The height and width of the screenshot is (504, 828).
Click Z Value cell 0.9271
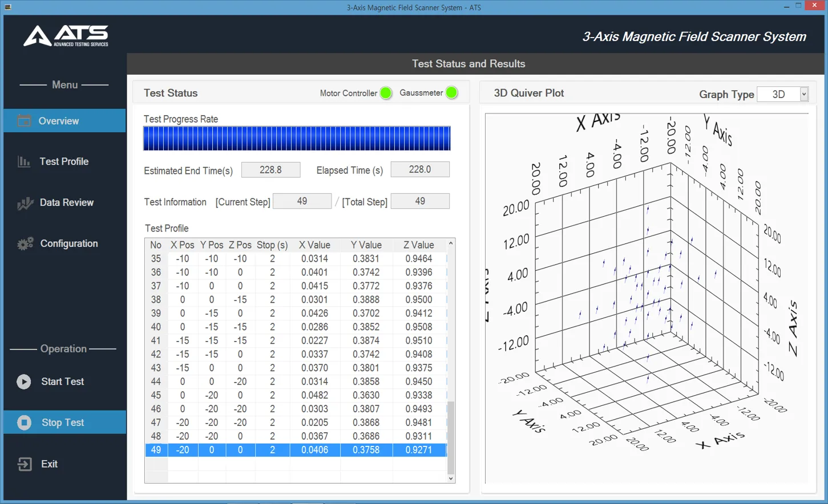419,450
